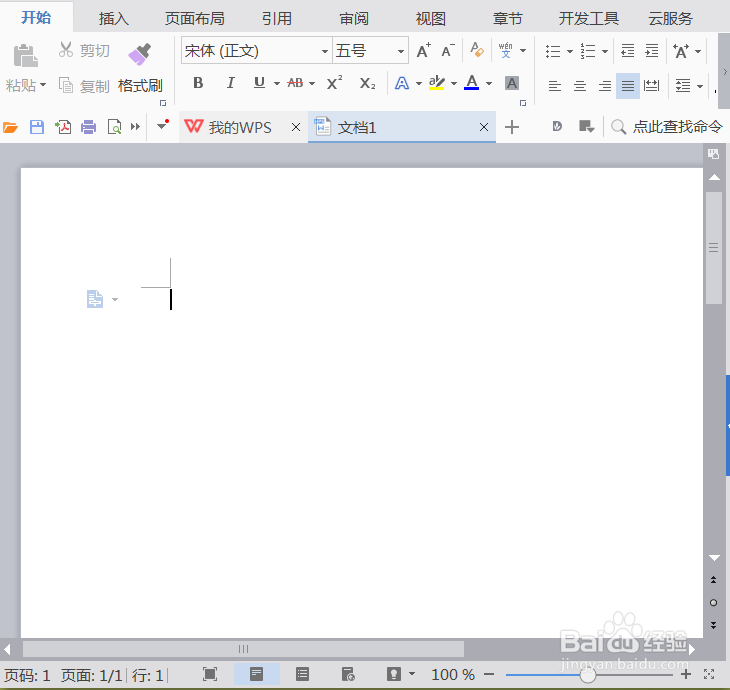Viewport: 730px width, 690px height.
Task: Click the Print icon in quick toolbar
Action: pos(88,127)
